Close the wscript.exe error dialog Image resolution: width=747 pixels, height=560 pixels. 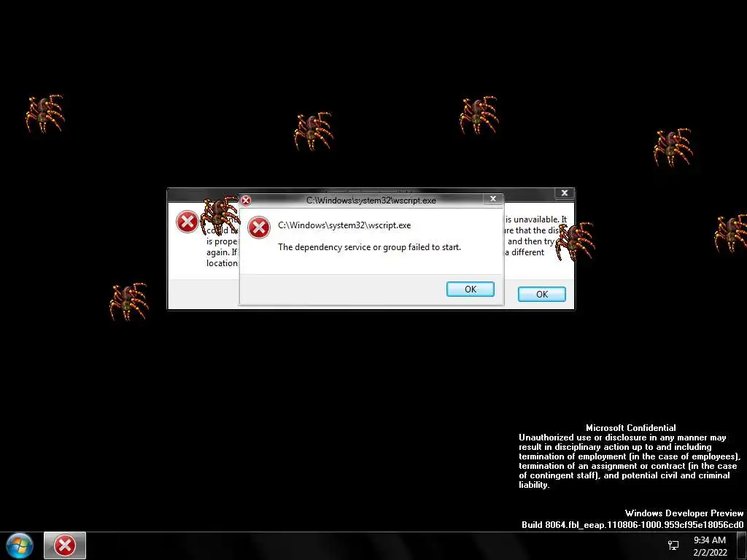coord(493,198)
